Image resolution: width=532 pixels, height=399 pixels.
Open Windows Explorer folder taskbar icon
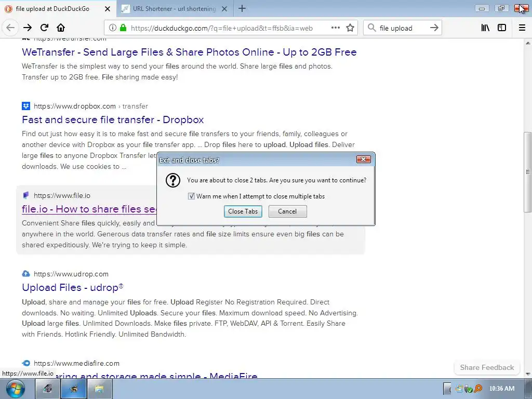pos(99,389)
